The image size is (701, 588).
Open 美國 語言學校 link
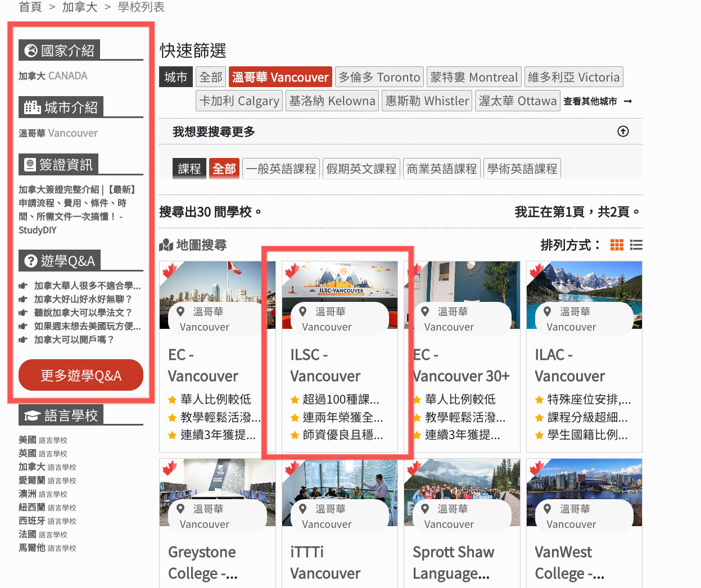(x=43, y=440)
